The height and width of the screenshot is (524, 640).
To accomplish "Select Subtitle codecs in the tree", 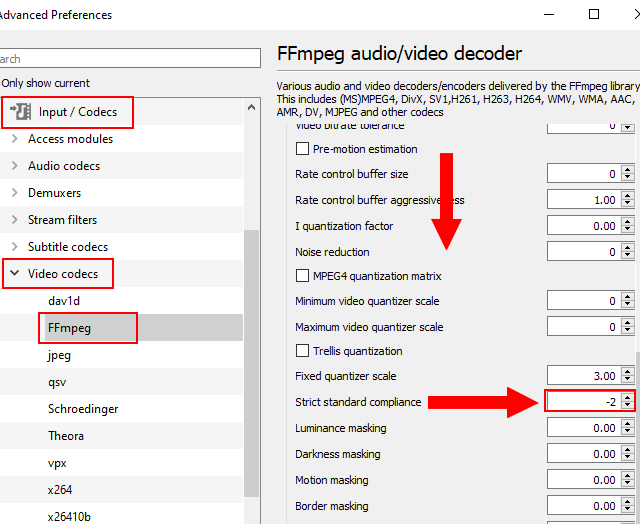I will point(68,246).
